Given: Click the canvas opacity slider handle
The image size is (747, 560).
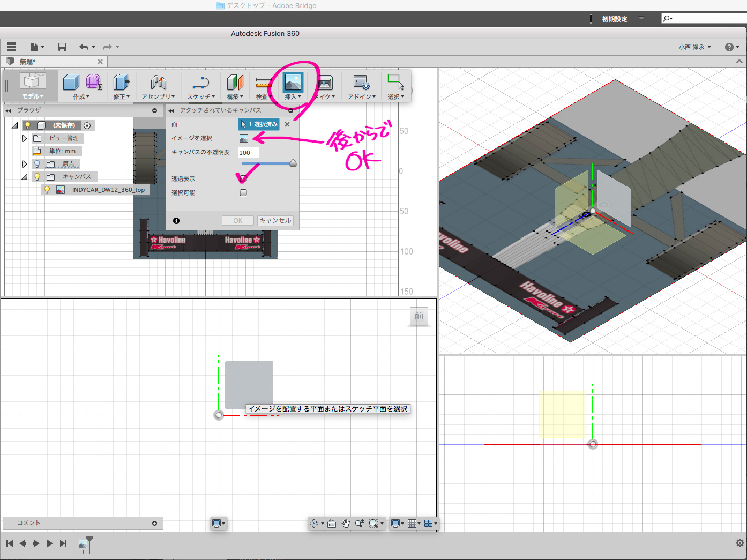Looking at the screenshot, I should click(293, 163).
